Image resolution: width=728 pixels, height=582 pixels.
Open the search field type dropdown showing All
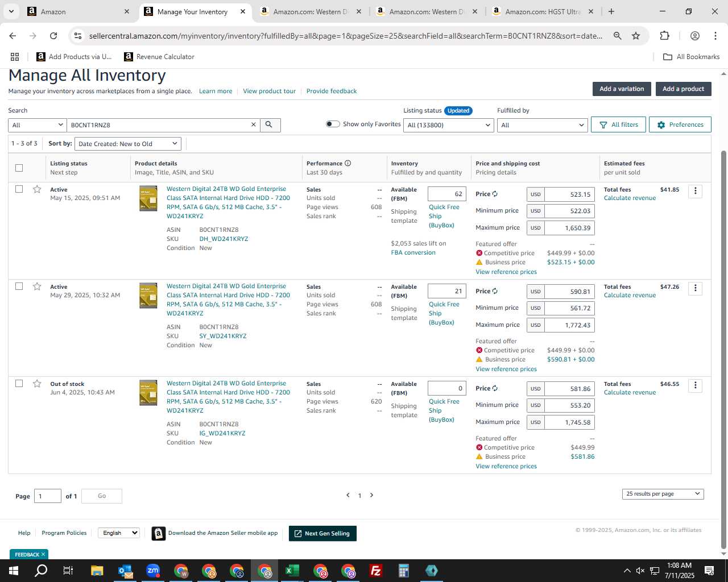point(38,125)
